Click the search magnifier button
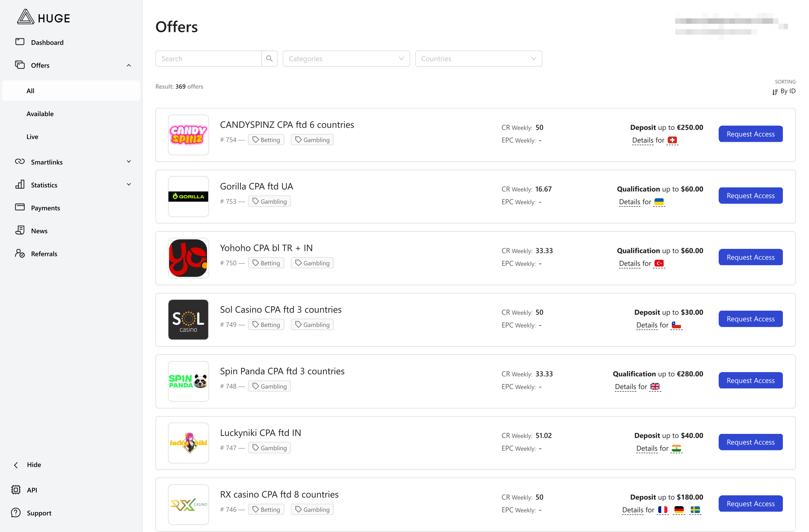Viewport: 809px width, 532px height. tap(270, 58)
